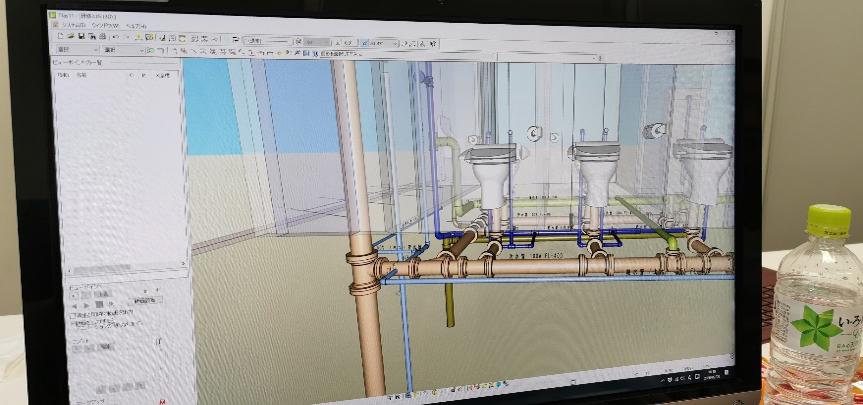Open the ウィンドウ menu
Image resolution: width=863 pixels, height=405 pixels.
pos(105,25)
